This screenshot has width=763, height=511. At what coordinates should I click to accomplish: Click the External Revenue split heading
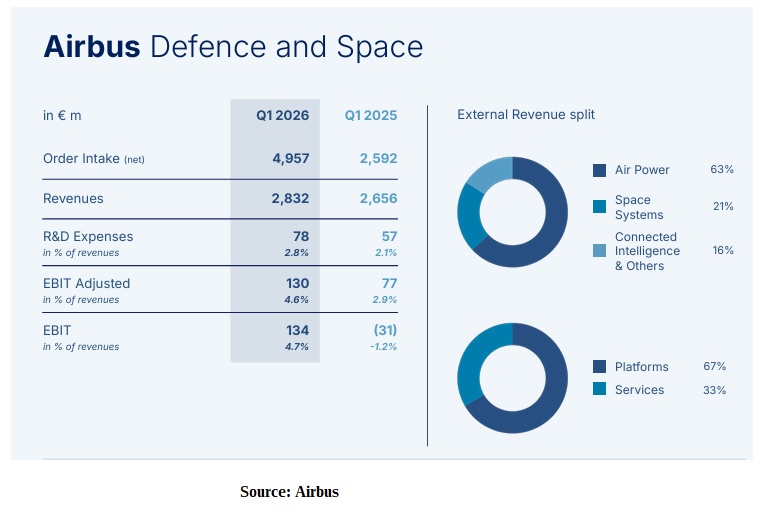point(525,115)
